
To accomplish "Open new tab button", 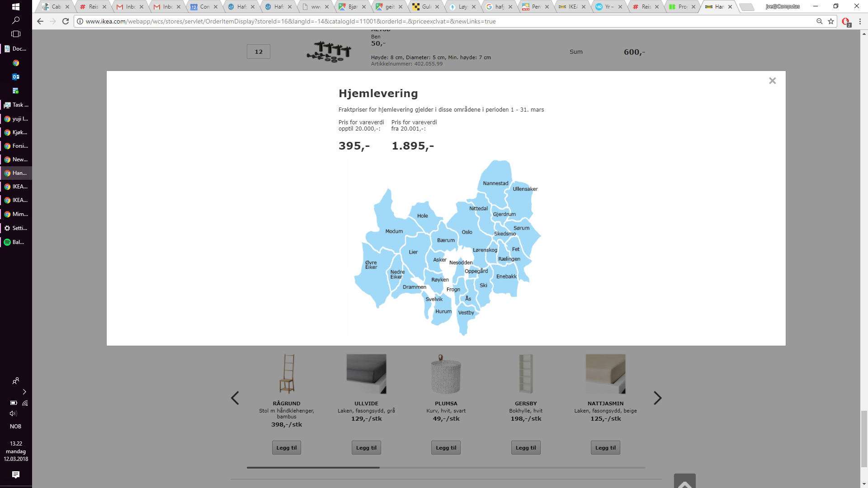I will tap(747, 7).
